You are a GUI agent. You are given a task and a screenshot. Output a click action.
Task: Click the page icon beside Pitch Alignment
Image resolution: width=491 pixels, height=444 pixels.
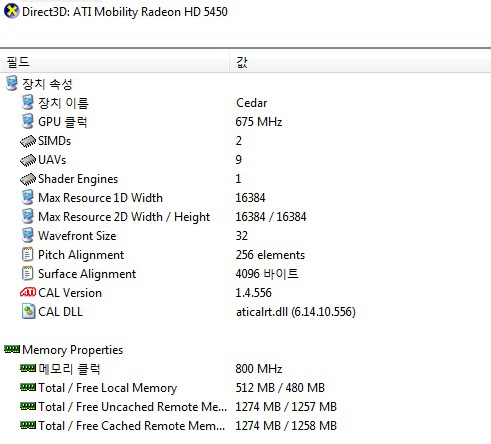click(x=27, y=254)
